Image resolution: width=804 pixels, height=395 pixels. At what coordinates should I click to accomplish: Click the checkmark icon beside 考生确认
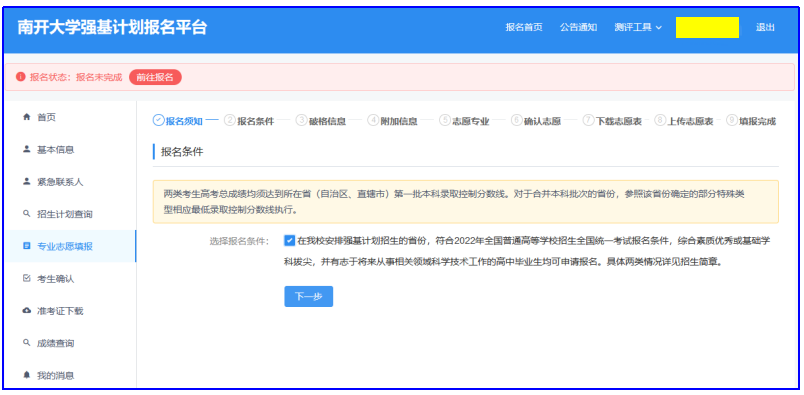[27, 279]
